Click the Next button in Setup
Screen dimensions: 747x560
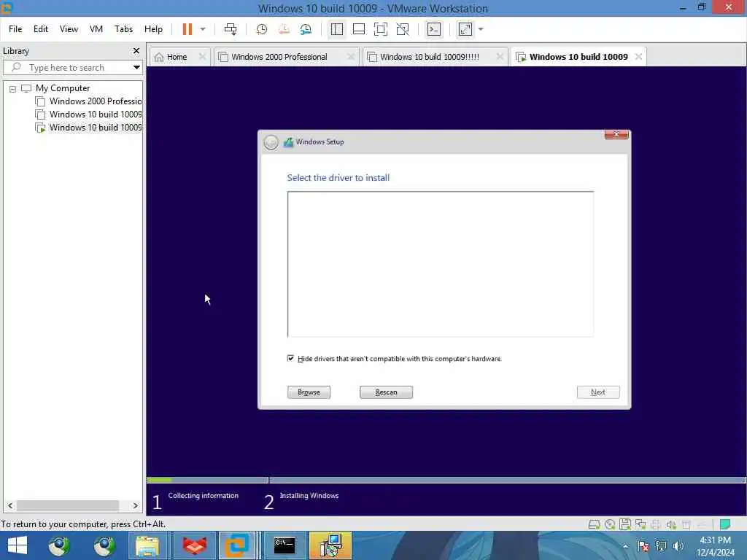click(598, 392)
